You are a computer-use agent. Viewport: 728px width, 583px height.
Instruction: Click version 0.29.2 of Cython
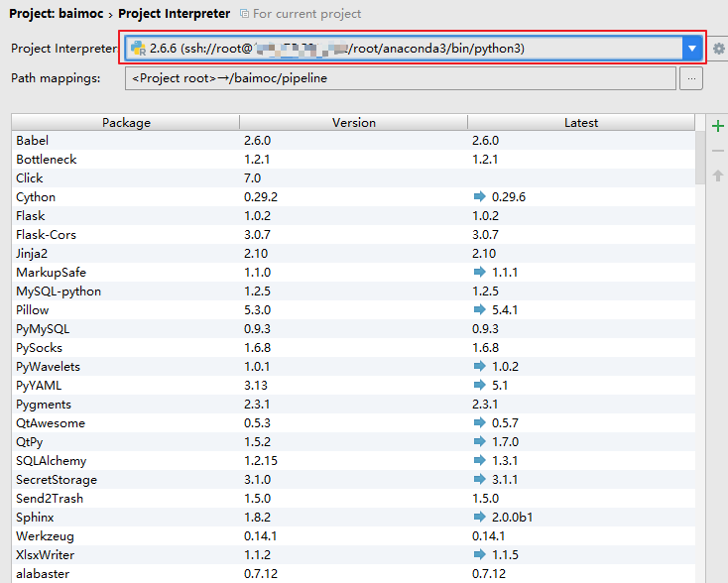[x=261, y=196]
